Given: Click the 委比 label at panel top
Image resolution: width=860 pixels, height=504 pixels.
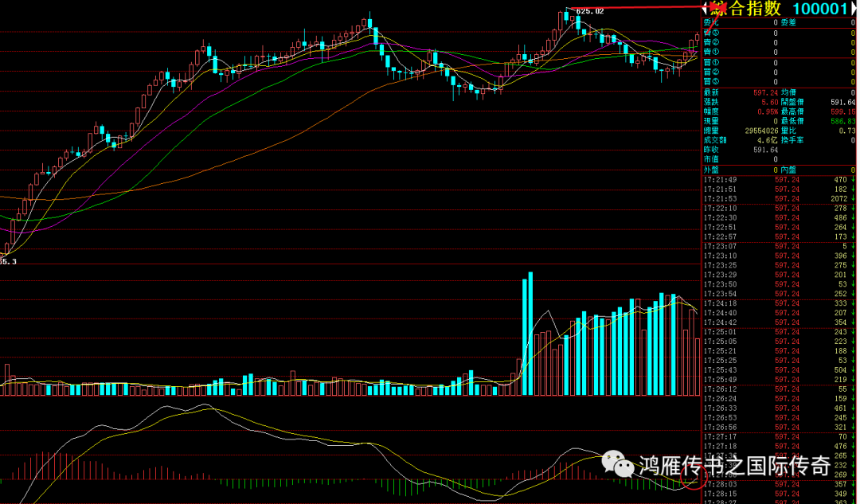Looking at the screenshot, I should (x=711, y=22).
